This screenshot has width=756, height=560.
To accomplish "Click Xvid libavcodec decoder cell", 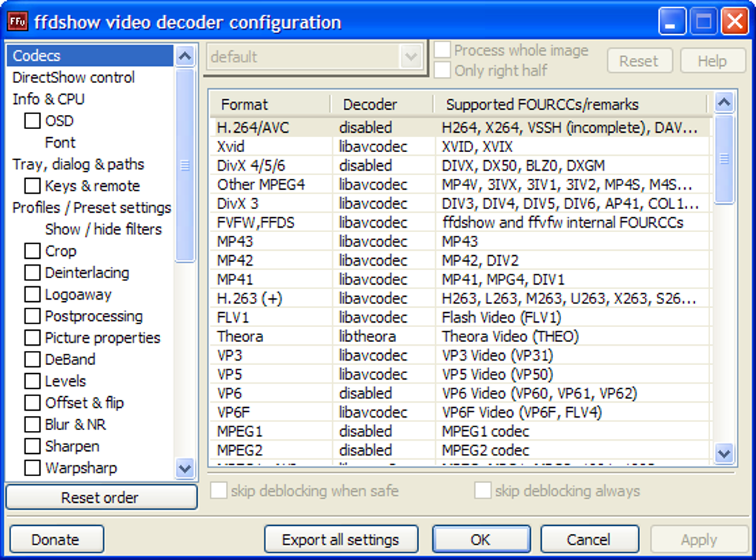I will point(383,147).
